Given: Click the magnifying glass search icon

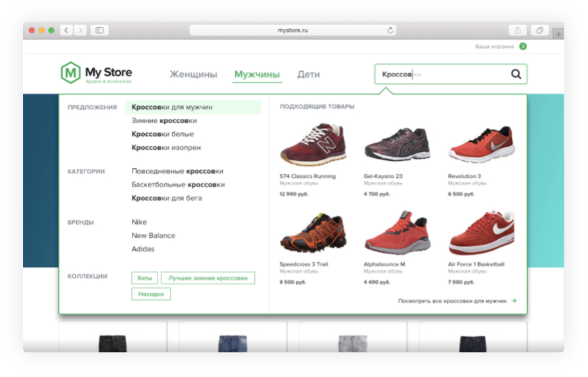Looking at the screenshot, I should (516, 74).
